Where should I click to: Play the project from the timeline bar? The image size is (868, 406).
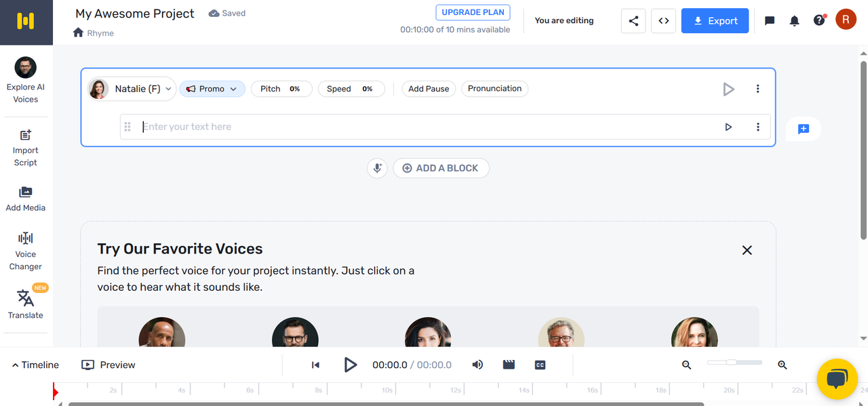pyautogui.click(x=350, y=365)
